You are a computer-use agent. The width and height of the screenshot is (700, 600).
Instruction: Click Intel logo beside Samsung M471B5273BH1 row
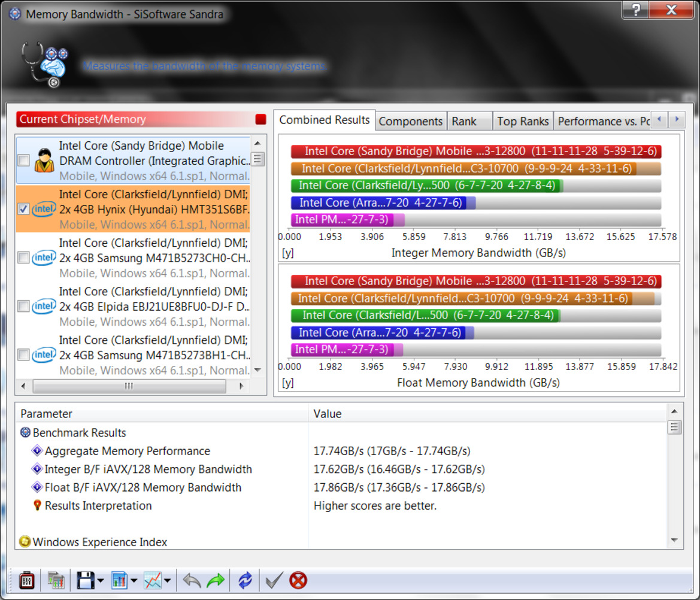(44, 355)
